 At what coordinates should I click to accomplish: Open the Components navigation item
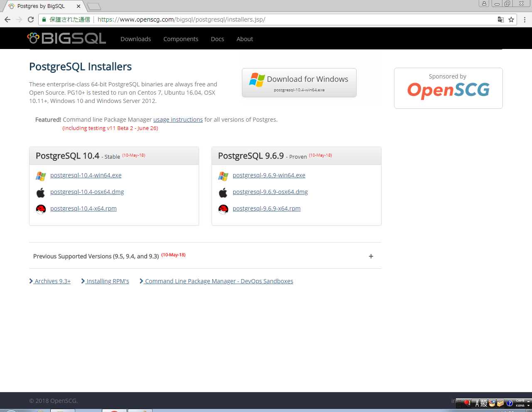[181, 39]
